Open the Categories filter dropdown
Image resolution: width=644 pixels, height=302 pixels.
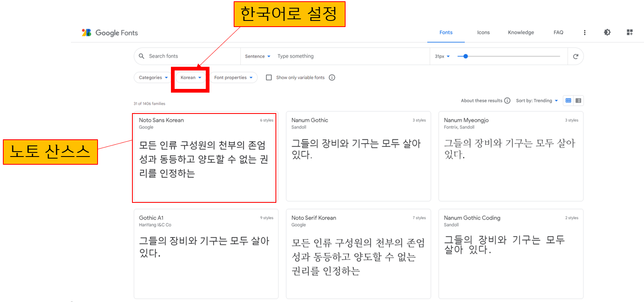(153, 77)
